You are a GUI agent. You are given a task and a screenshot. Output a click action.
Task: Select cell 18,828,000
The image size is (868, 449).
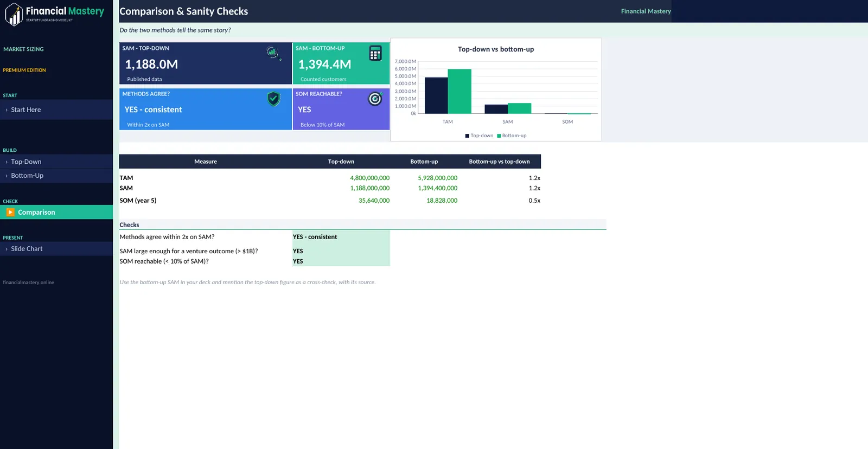click(x=442, y=201)
